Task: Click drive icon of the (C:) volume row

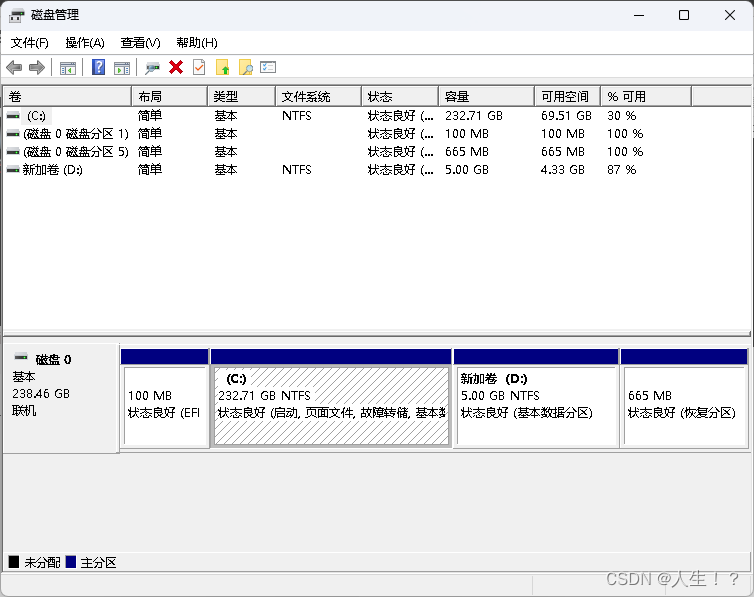Action: coord(13,116)
